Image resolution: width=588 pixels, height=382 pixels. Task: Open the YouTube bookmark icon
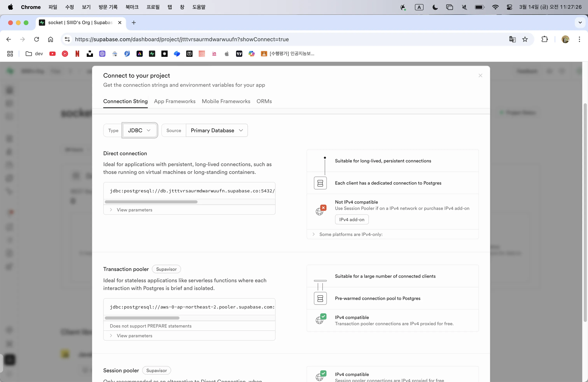(x=52, y=54)
